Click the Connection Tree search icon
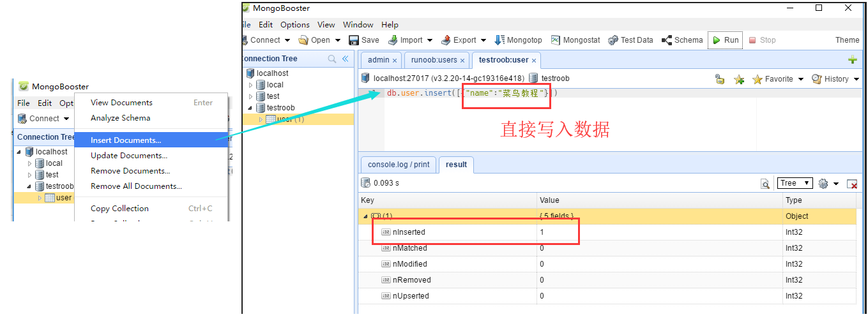The height and width of the screenshot is (319, 868). 332,59
